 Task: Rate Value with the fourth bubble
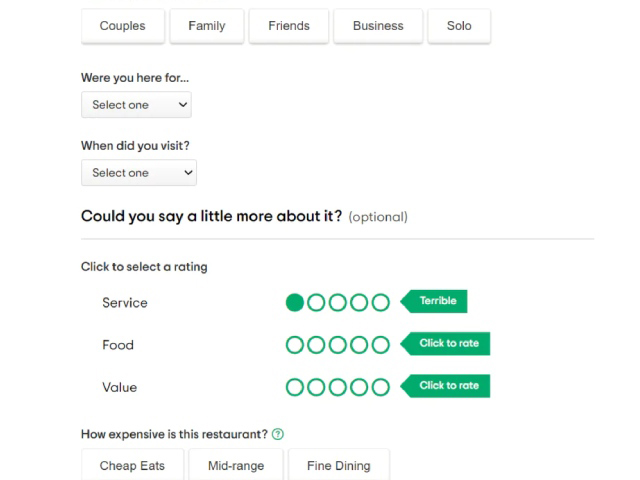point(359,387)
